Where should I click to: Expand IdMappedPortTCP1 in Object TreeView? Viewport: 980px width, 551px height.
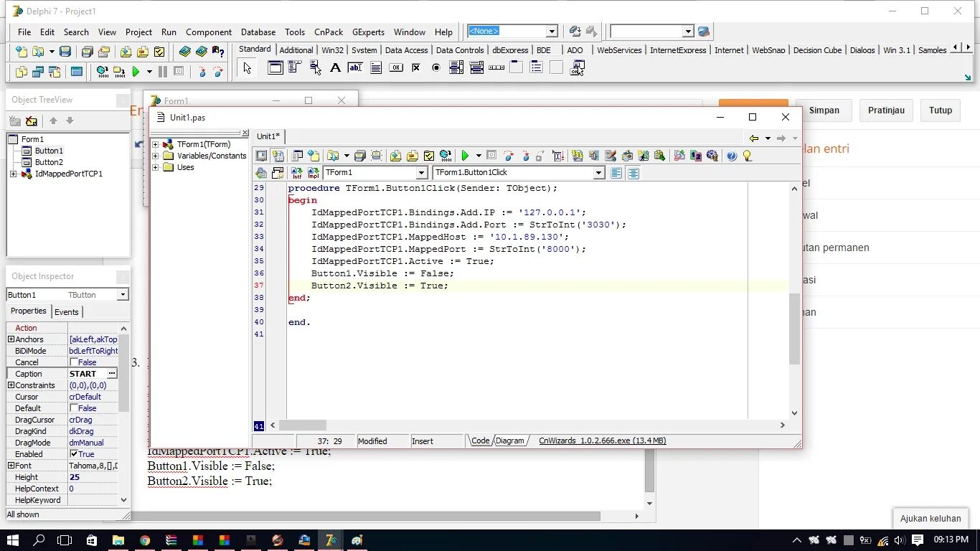click(13, 174)
